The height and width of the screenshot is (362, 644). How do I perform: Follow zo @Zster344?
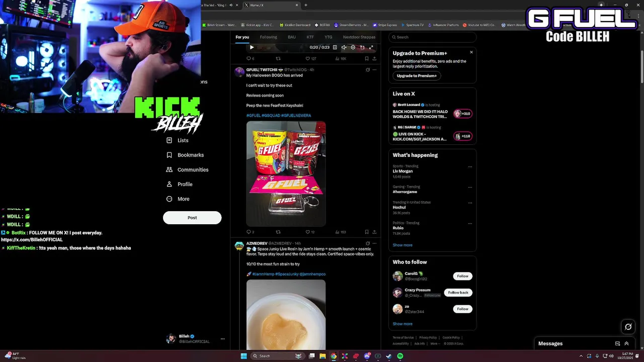click(463, 309)
